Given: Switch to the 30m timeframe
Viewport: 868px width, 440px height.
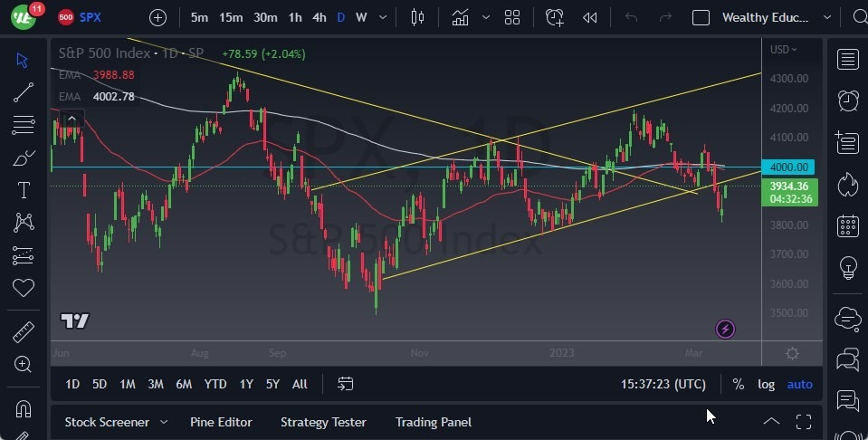Looking at the screenshot, I should (x=265, y=18).
